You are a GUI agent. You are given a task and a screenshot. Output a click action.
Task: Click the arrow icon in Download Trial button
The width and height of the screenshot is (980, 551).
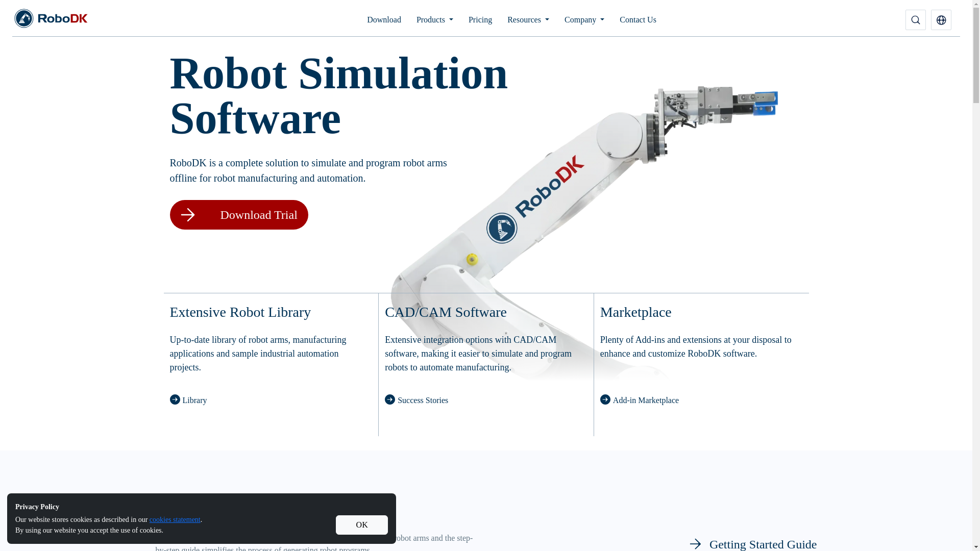click(x=187, y=215)
